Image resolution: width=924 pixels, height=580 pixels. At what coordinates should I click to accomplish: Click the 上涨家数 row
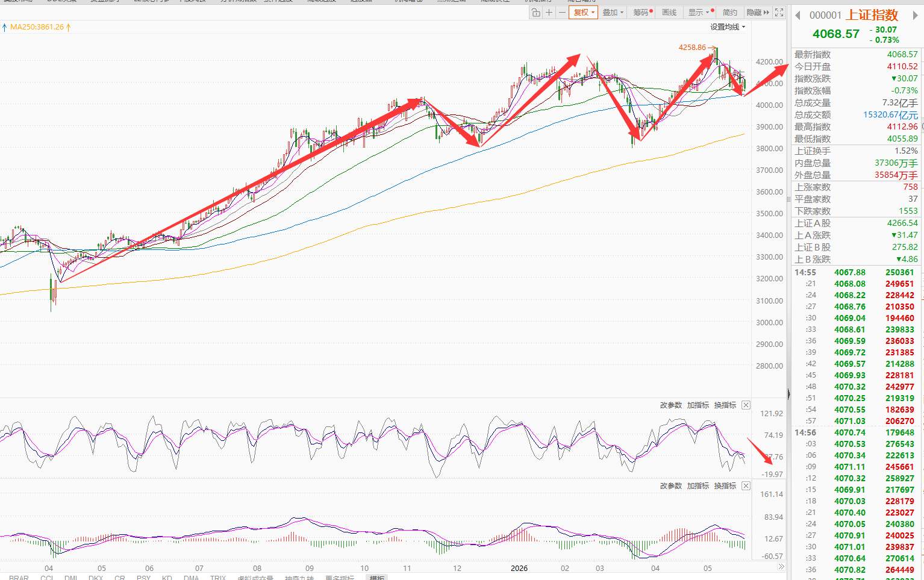pyautogui.click(x=856, y=187)
